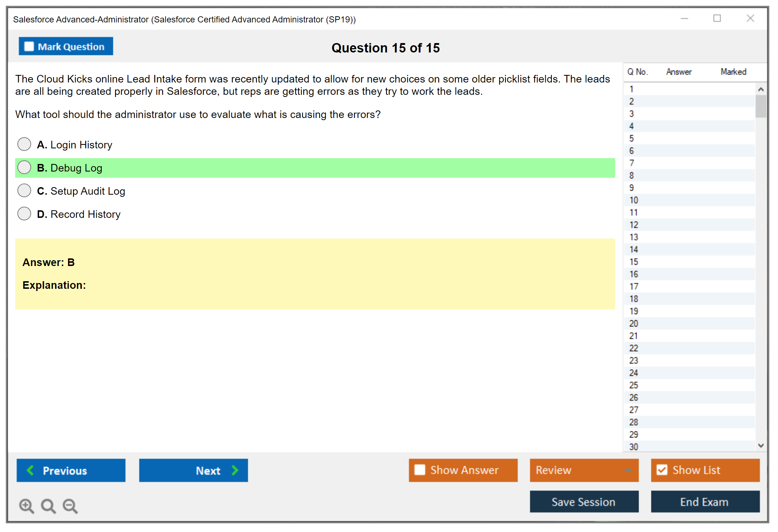
Task: Click the zoom in magnifier icon
Action: pos(26,506)
